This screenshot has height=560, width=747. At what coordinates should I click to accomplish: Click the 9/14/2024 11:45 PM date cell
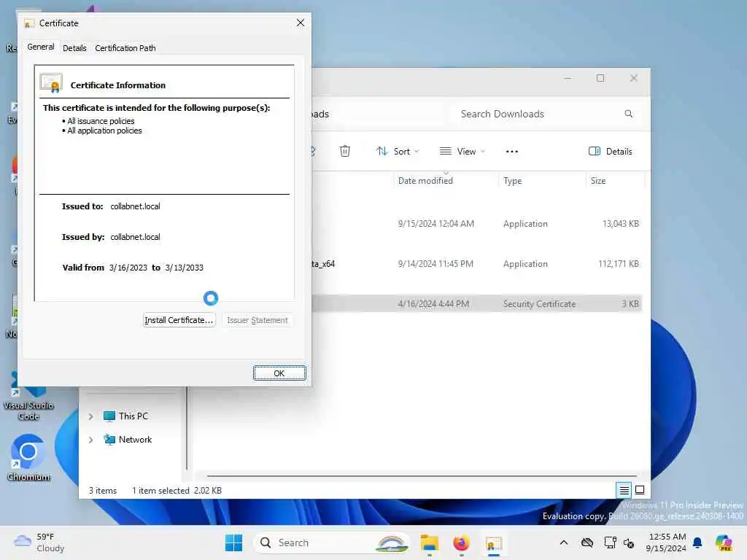coord(436,264)
